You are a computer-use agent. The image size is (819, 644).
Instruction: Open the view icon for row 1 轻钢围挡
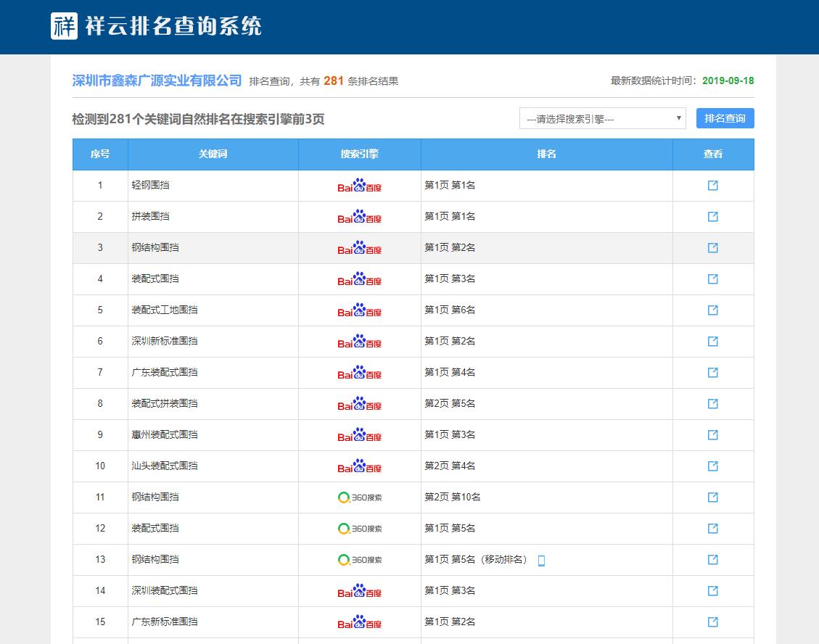coord(712,186)
